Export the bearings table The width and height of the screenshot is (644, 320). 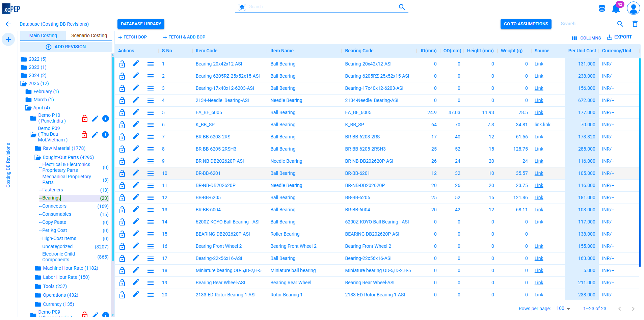619,37
